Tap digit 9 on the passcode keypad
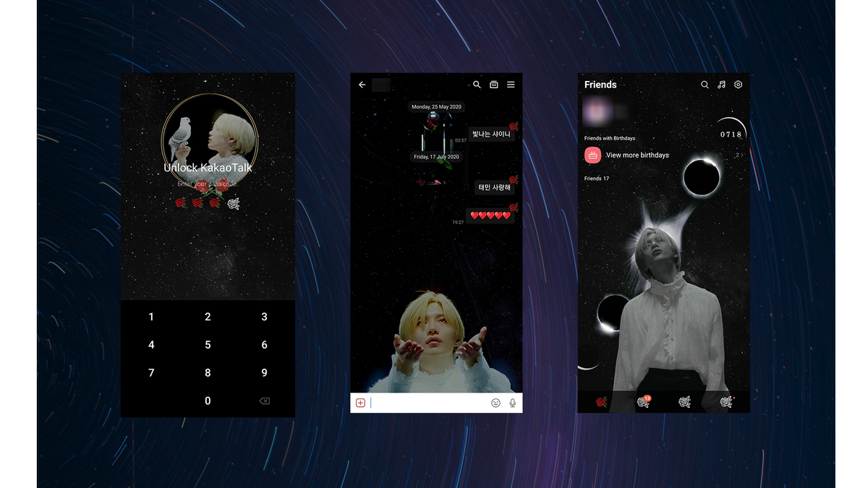The height and width of the screenshot is (488, 868). (264, 373)
